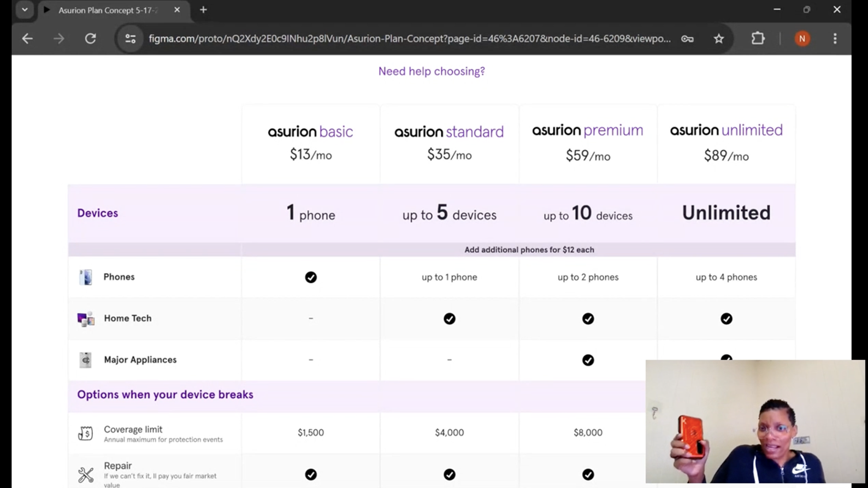This screenshot has width=868, height=488.
Task: Open site information controls in address bar
Action: pos(131,39)
